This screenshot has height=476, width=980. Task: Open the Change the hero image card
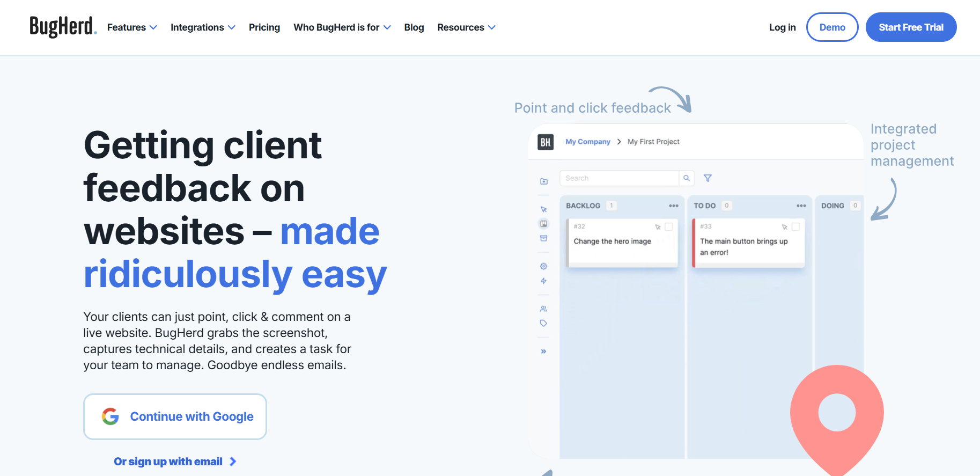point(622,243)
